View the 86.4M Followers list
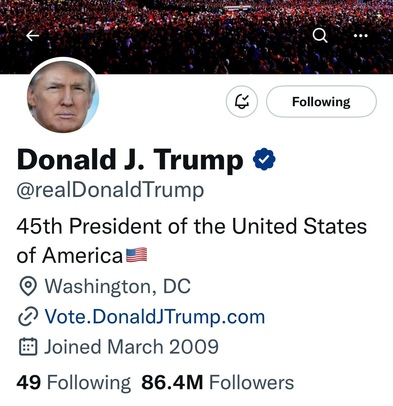 click(x=218, y=382)
